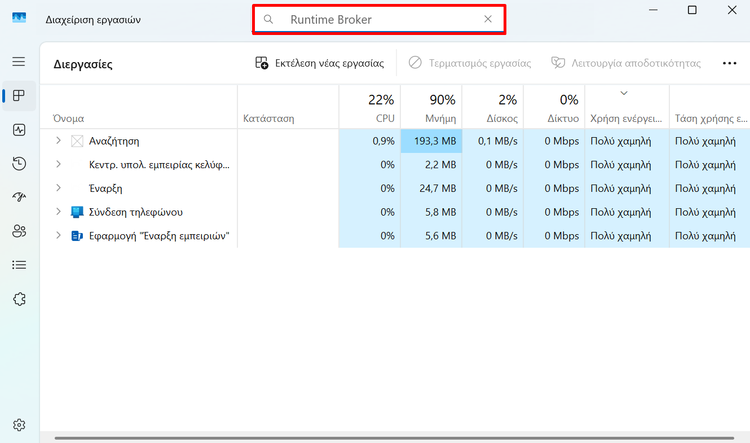Clear the Runtime Broker search text
Viewport: 750px width, 443px height.
click(x=488, y=19)
